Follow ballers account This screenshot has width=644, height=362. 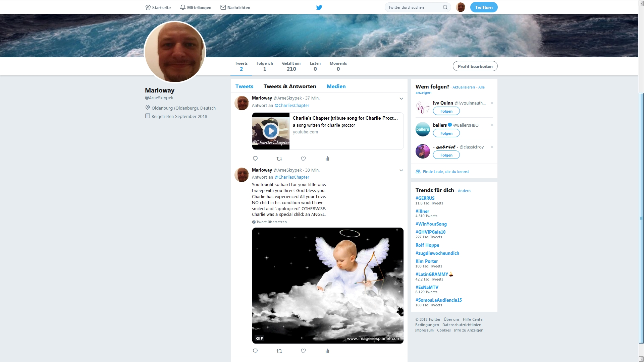click(x=446, y=133)
